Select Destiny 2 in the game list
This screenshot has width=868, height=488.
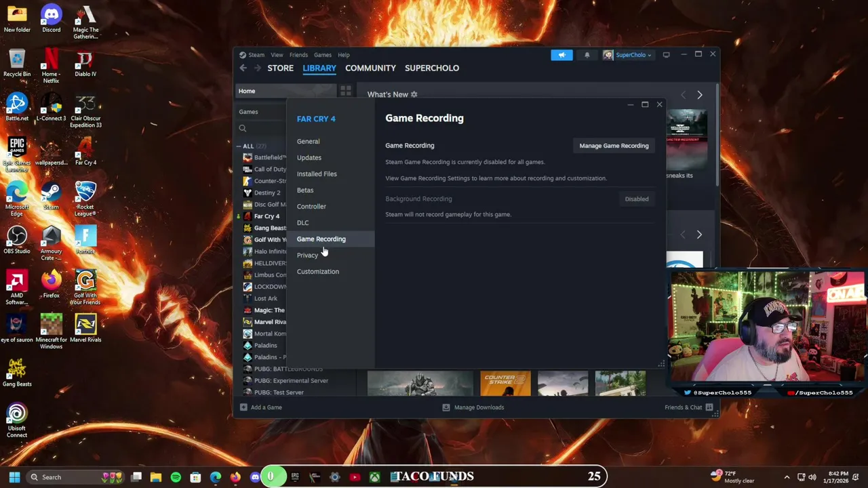267,192
